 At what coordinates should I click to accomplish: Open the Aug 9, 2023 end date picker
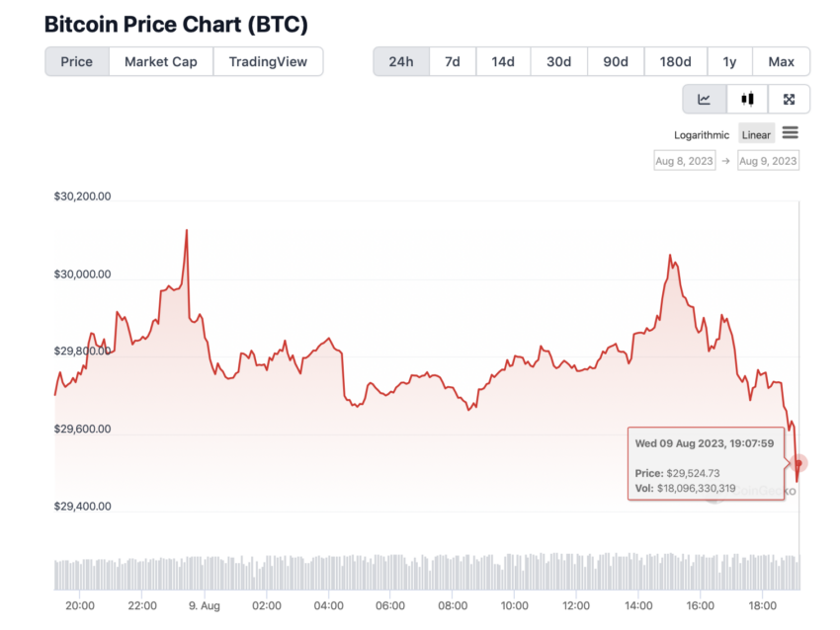[x=768, y=161]
